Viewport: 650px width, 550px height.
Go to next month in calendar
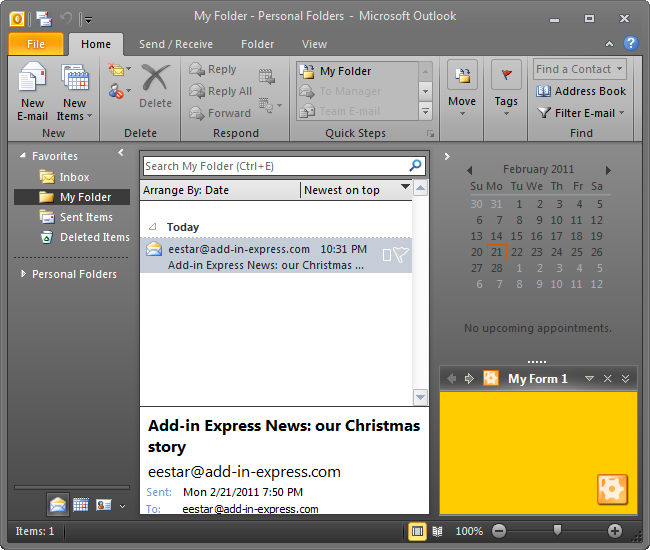pos(608,170)
